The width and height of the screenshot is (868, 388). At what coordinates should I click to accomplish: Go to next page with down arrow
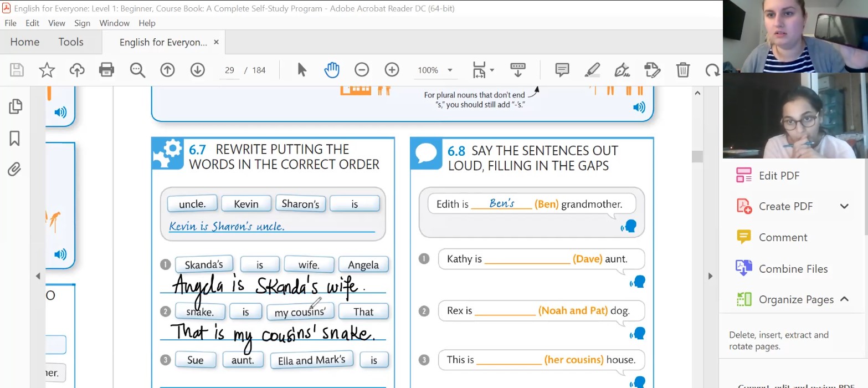tap(198, 70)
